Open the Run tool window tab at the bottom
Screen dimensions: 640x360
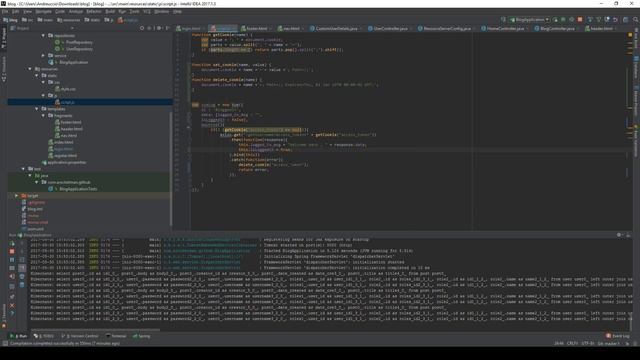click(x=18, y=336)
